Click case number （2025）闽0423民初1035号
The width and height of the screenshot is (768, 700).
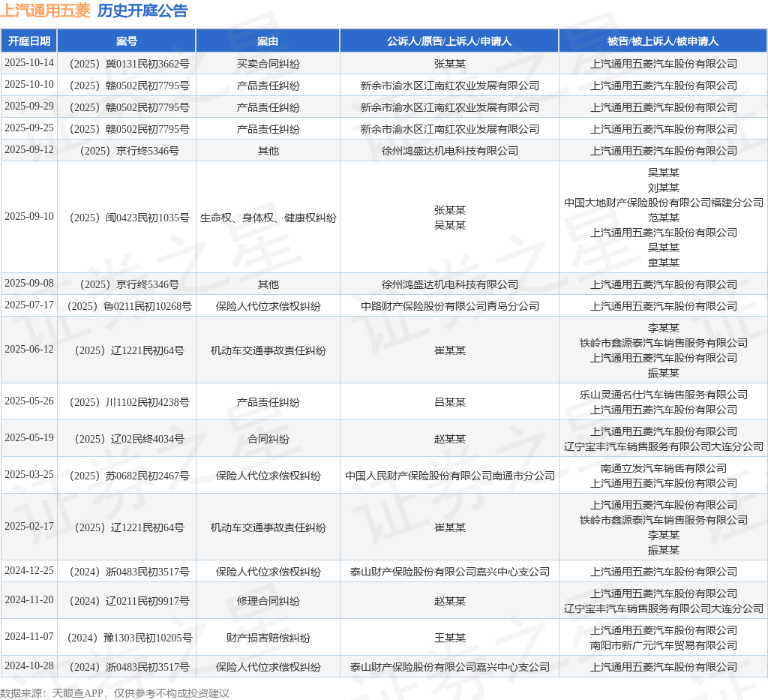(127, 218)
